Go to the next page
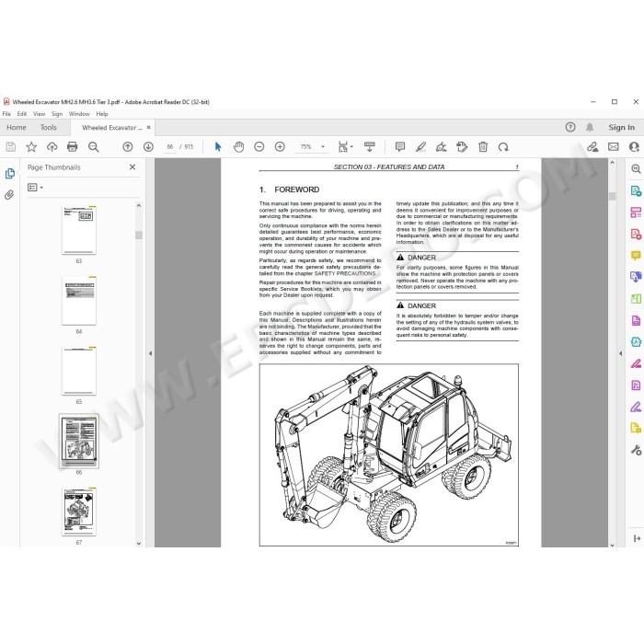The height and width of the screenshot is (644, 644). coord(148,146)
